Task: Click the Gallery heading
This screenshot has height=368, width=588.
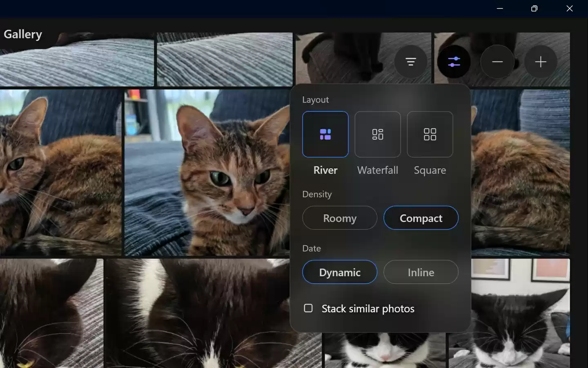Action: [x=22, y=34]
